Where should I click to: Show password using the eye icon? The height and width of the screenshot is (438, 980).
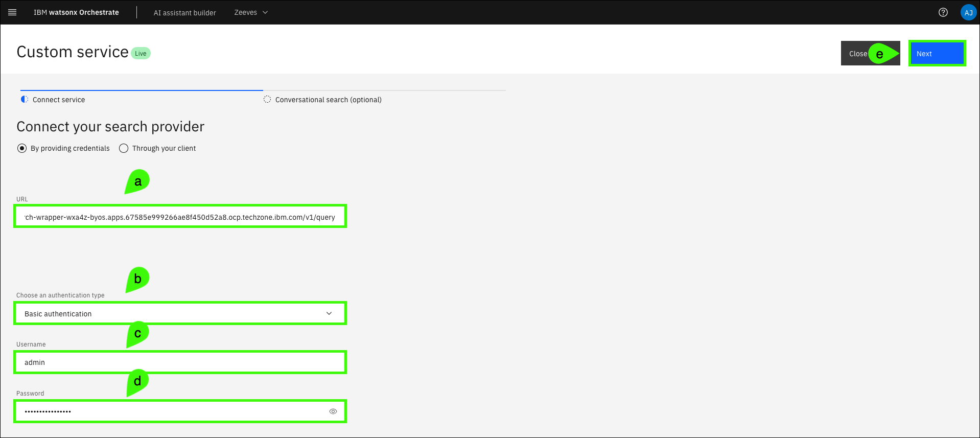(333, 411)
